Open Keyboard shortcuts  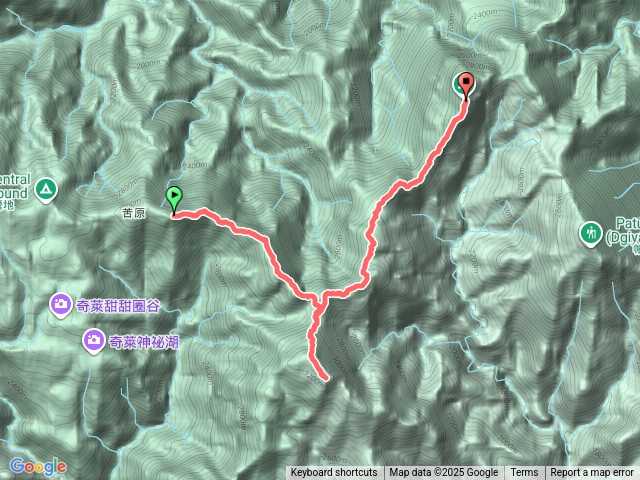[334, 473]
